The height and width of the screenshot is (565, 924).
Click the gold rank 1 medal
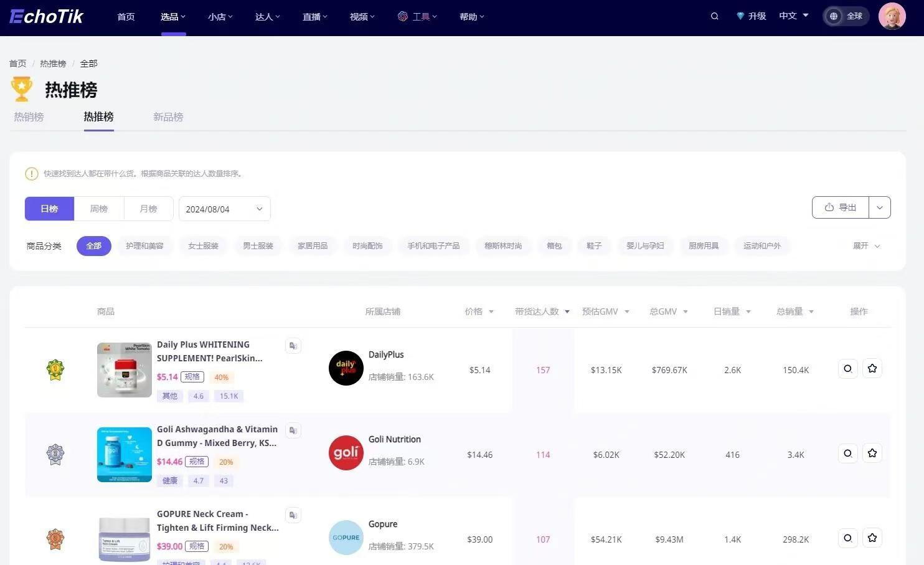(x=55, y=369)
